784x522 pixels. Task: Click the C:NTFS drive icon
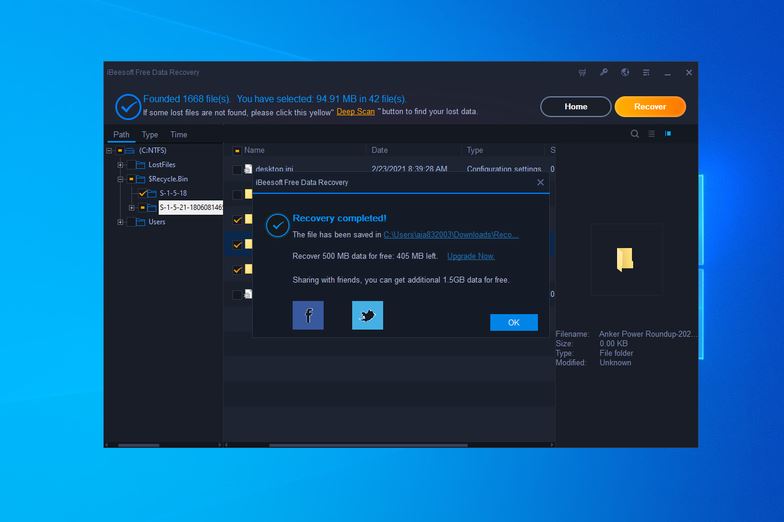click(x=130, y=150)
